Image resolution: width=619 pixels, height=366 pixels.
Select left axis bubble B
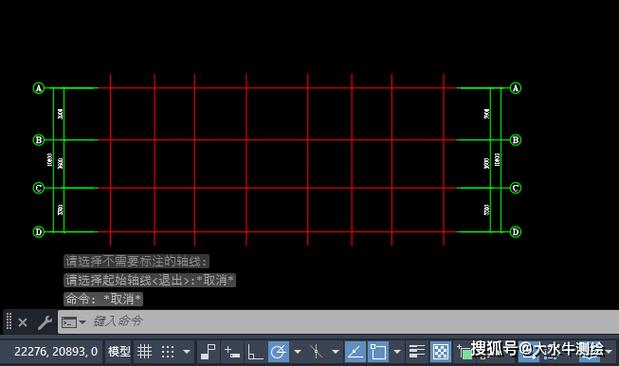[x=39, y=140]
